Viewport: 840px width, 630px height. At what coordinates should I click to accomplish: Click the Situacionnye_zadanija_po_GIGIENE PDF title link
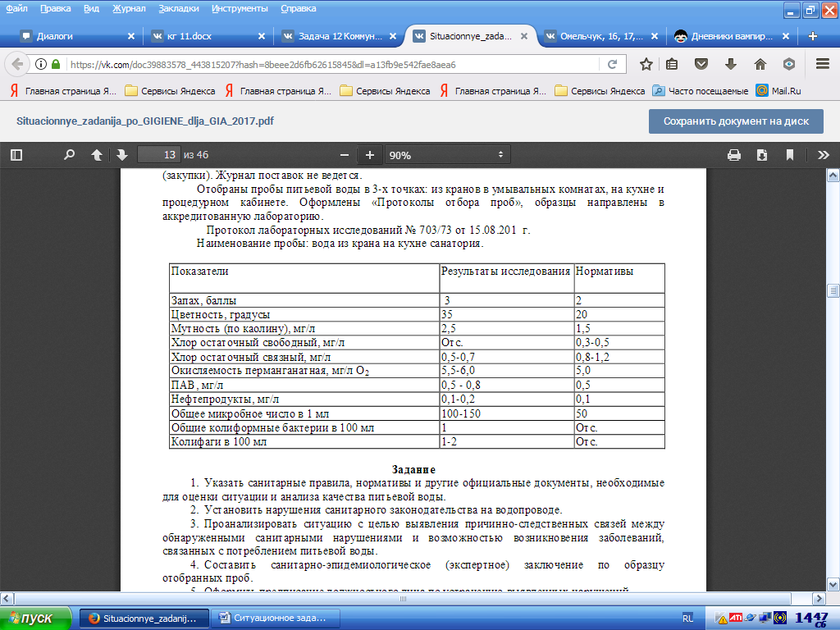click(145, 121)
